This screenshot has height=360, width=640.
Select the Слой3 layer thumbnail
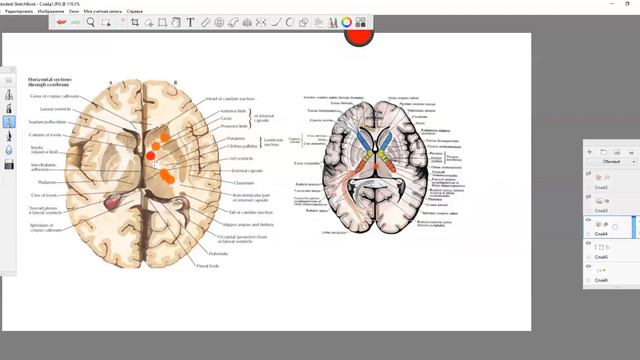602,201
